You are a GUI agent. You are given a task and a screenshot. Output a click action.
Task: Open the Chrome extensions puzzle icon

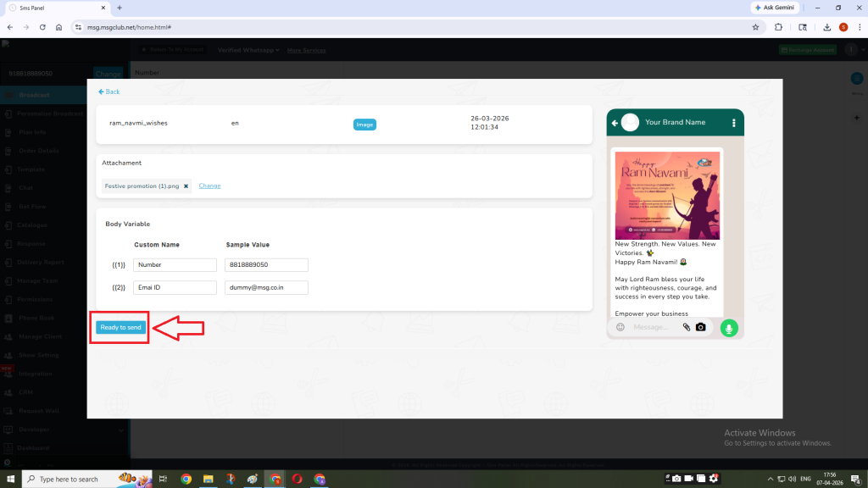[778, 27]
